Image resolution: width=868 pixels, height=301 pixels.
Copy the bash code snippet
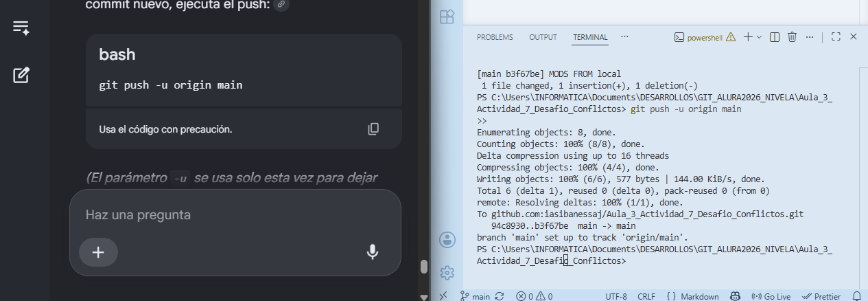[373, 129]
